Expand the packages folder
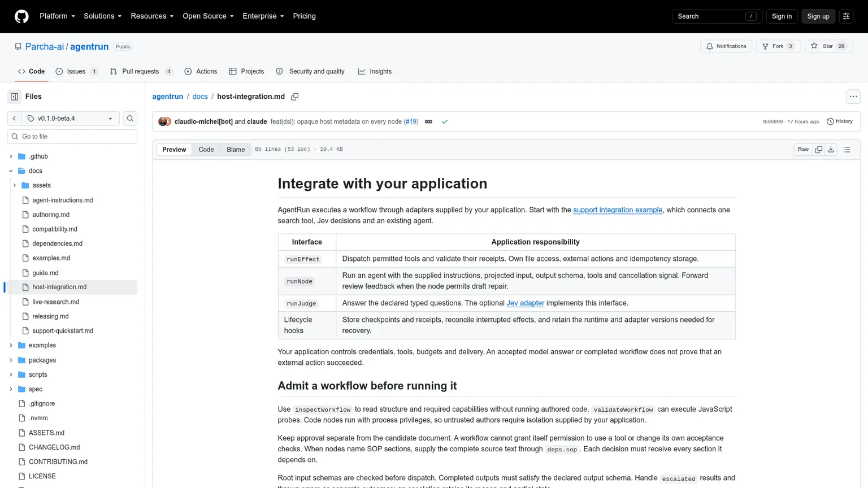This screenshot has width=868, height=488. click(11, 360)
